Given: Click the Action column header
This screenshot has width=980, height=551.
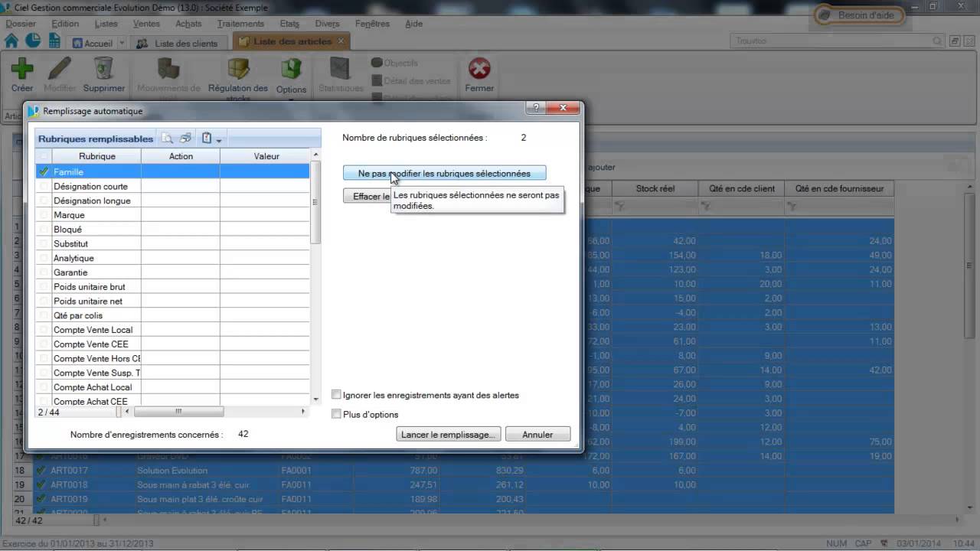Looking at the screenshot, I should [181, 156].
